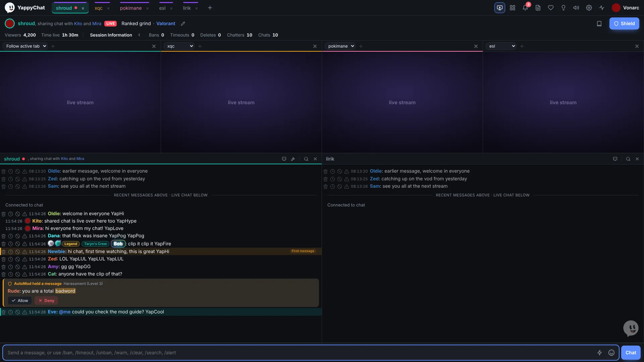Open the pokimane stream pane dropdown
The width and height of the screenshot is (644, 362).
(x=340, y=46)
